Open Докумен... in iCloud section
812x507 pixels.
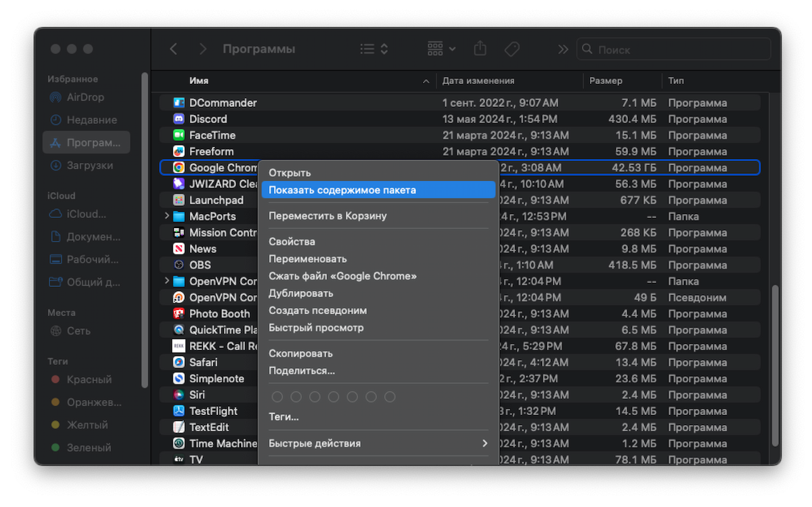(86, 237)
